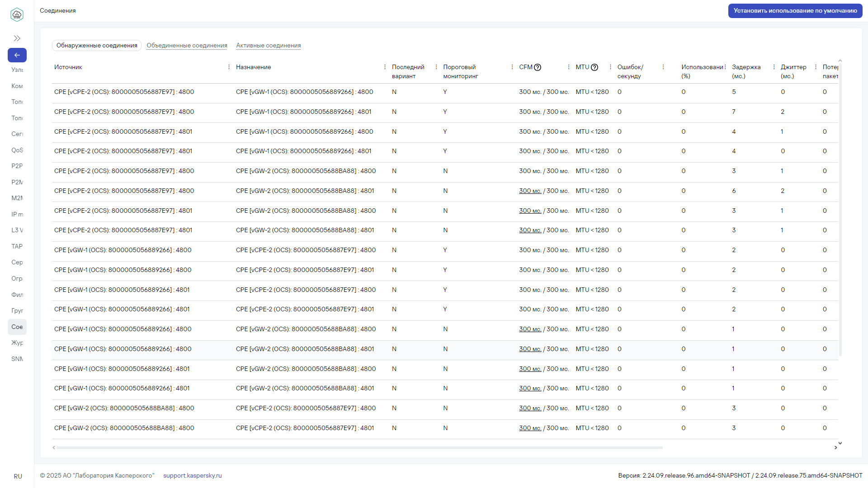Click Источник column header text
Screen dimensions: 868x488
pyautogui.click(x=68, y=67)
